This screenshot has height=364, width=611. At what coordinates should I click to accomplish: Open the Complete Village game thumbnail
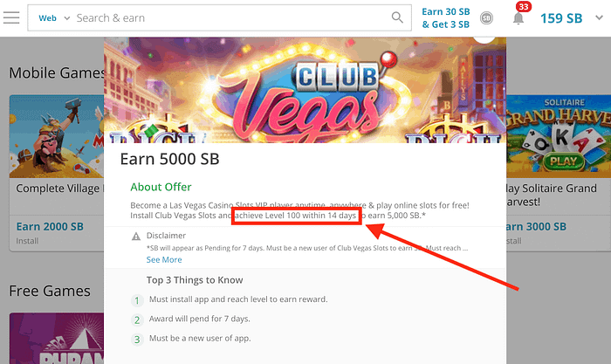(x=57, y=136)
